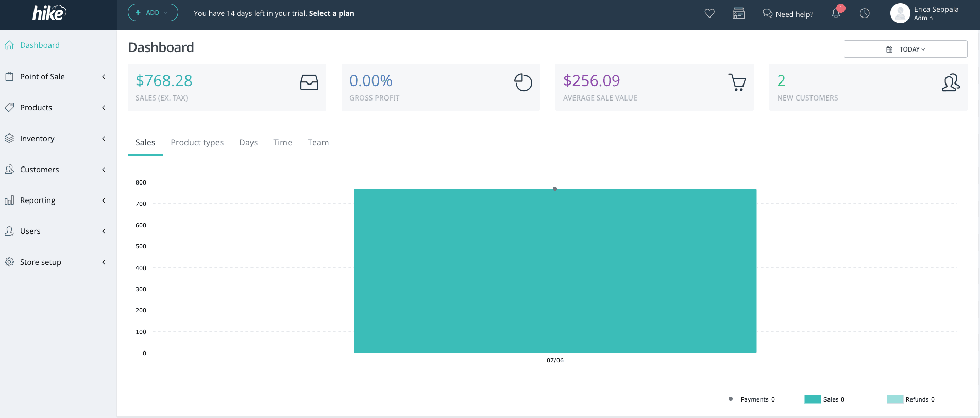This screenshot has width=980, height=418.
Task: Click the Hike logo
Action: [49, 12]
